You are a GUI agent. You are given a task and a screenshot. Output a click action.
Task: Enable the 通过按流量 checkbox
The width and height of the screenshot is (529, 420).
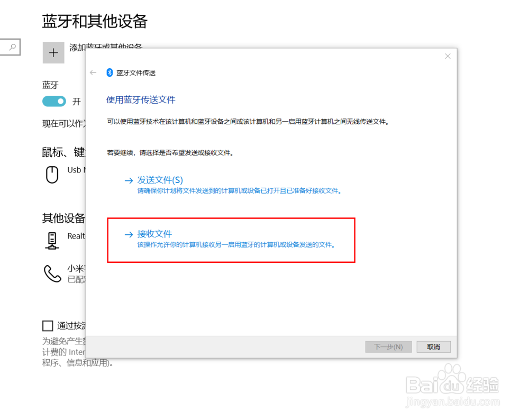point(48,325)
